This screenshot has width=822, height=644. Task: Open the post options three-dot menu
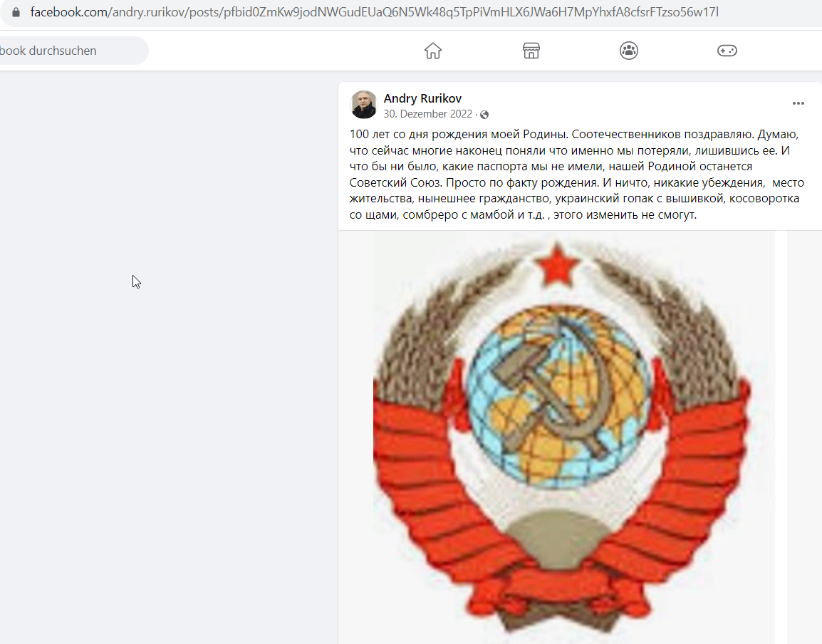pyautogui.click(x=798, y=103)
